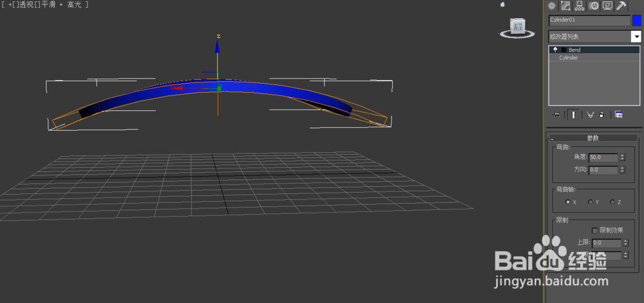Open the Create command panel tab
Screen dimensions: 644x303
[552, 6]
